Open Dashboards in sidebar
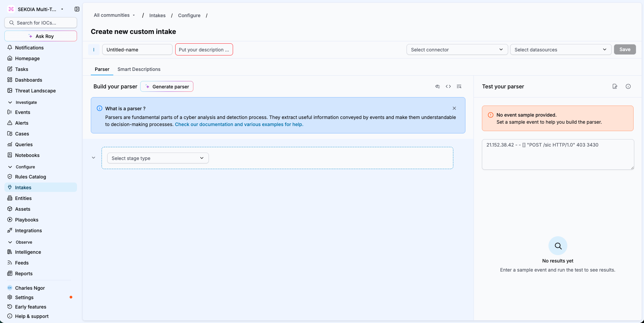Screen dimensions: 644x323 29,80
